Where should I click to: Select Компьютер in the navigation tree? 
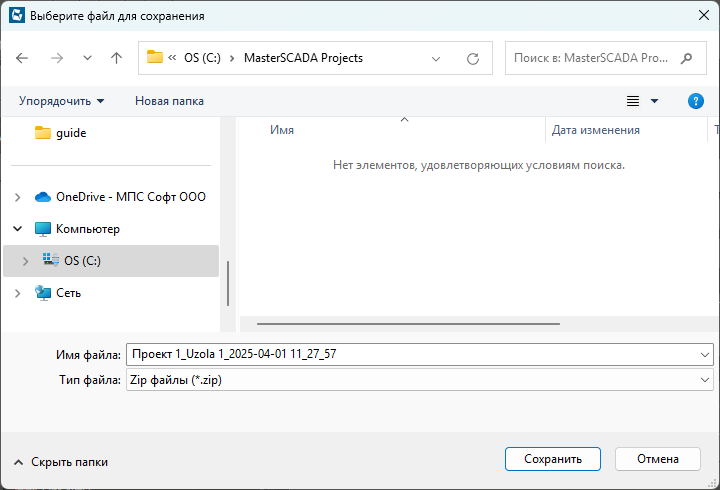(x=77, y=229)
